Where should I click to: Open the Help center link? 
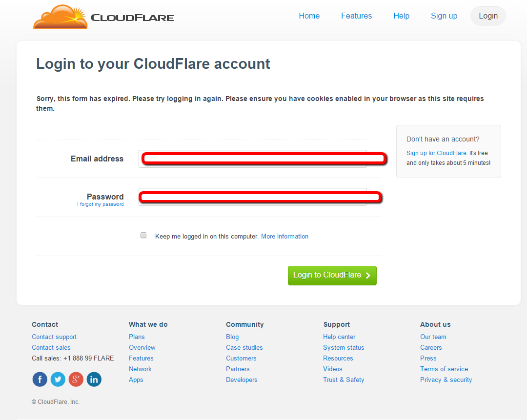coord(339,337)
